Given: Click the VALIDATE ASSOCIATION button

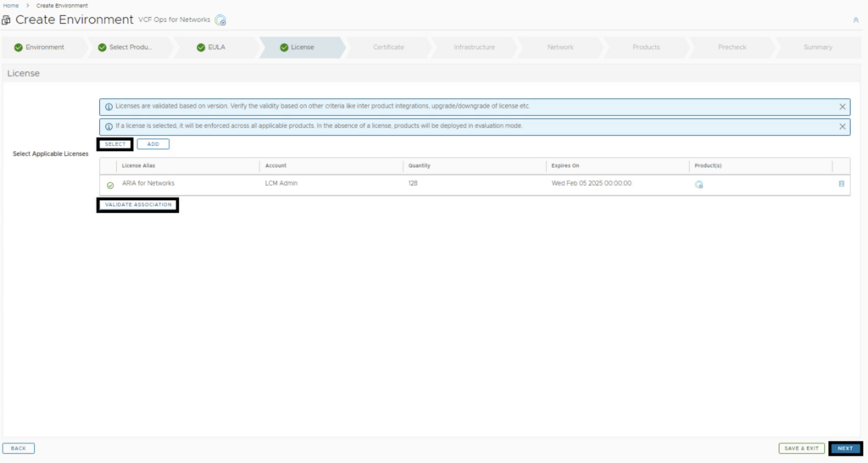Looking at the screenshot, I should (137, 205).
